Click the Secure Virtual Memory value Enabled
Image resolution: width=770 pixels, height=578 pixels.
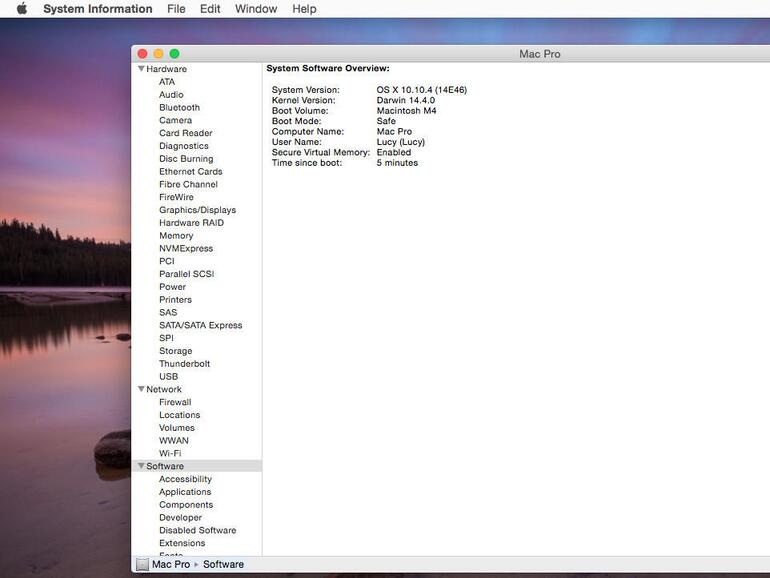tap(394, 152)
